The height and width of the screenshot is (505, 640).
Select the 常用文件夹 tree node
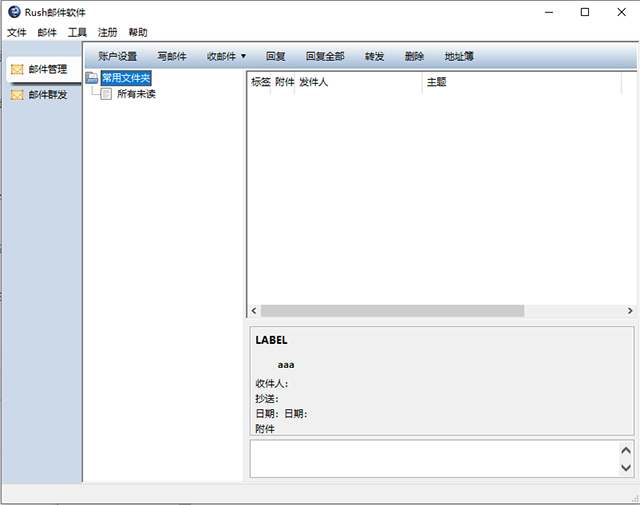tap(126, 78)
